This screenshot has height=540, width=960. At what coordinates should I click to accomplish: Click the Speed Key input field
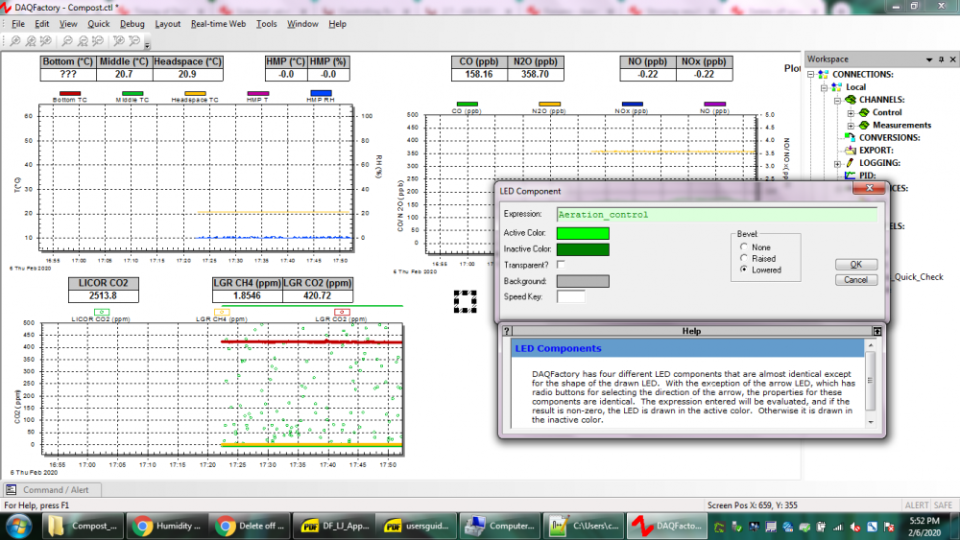[x=571, y=297]
